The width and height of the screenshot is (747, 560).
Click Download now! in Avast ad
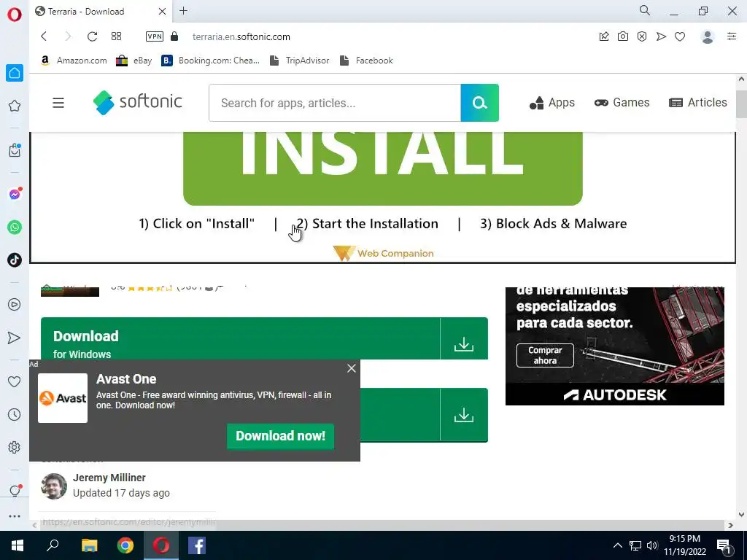280,436
